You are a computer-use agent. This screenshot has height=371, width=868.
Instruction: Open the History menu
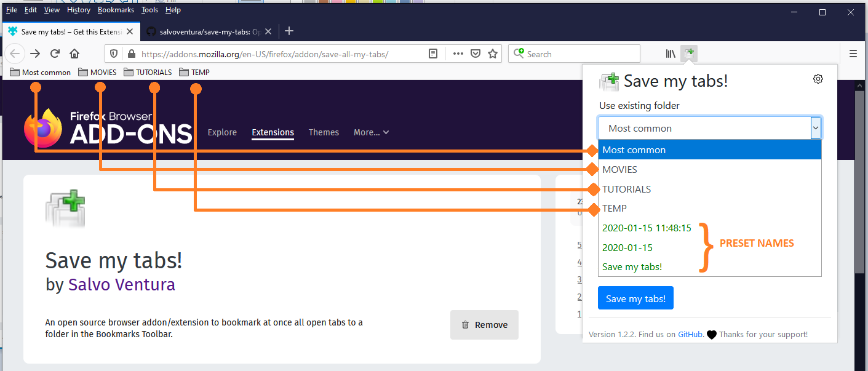[78, 10]
